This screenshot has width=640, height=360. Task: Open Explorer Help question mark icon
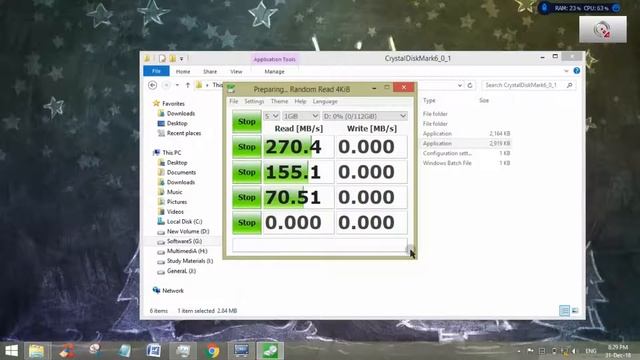click(x=576, y=71)
